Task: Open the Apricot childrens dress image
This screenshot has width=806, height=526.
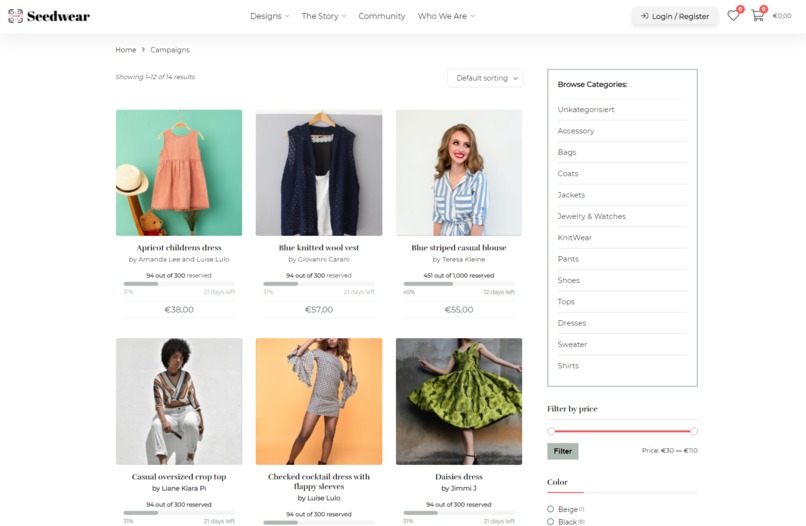Action: (x=179, y=173)
